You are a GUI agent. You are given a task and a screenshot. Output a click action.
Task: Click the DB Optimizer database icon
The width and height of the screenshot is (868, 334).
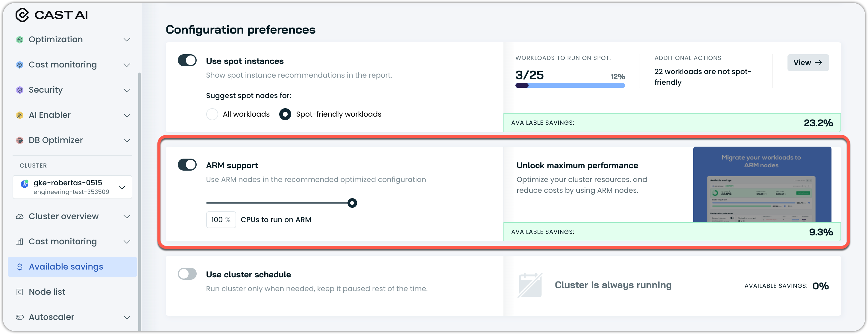click(x=20, y=140)
